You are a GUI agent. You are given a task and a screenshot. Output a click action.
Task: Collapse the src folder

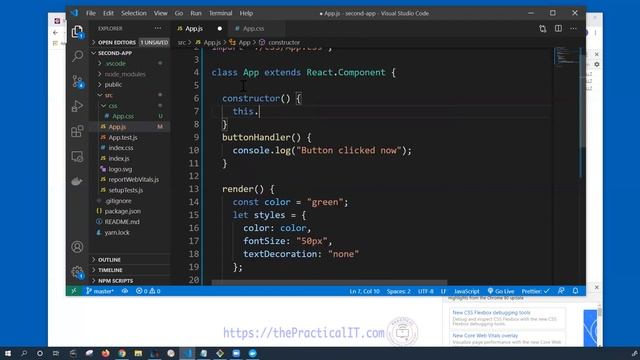coord(130,95)
